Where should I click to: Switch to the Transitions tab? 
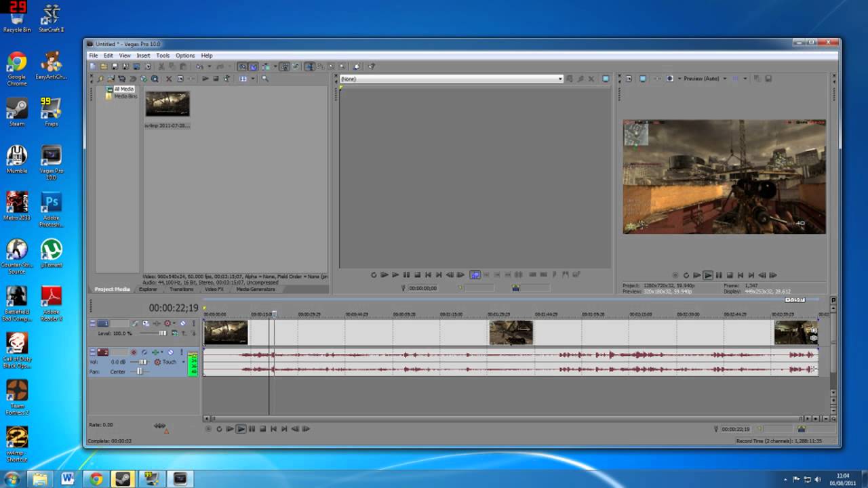(181, 289)
